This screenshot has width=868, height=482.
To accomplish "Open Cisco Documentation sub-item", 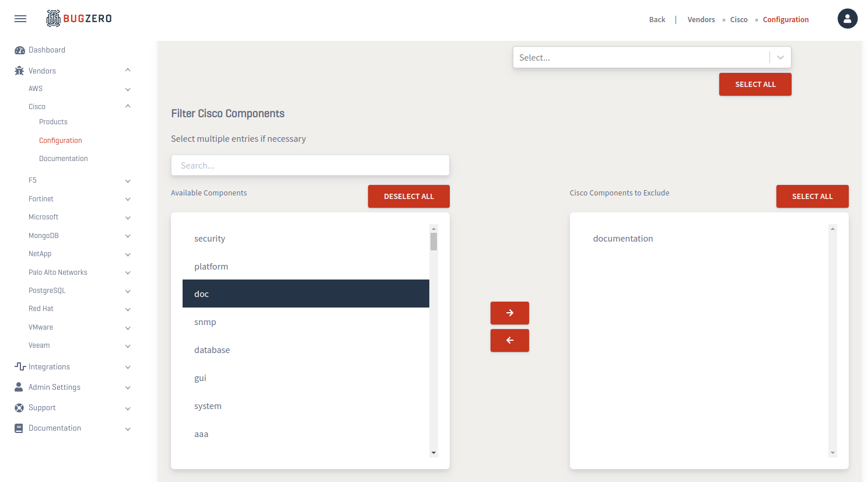I will pyautogui.click(x=64, y=159).
